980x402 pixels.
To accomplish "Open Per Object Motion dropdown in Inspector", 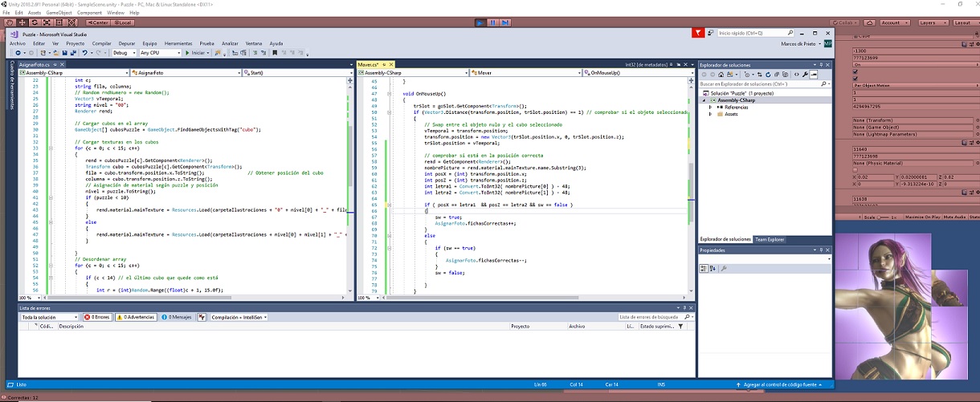I will (x=914, y=85).
